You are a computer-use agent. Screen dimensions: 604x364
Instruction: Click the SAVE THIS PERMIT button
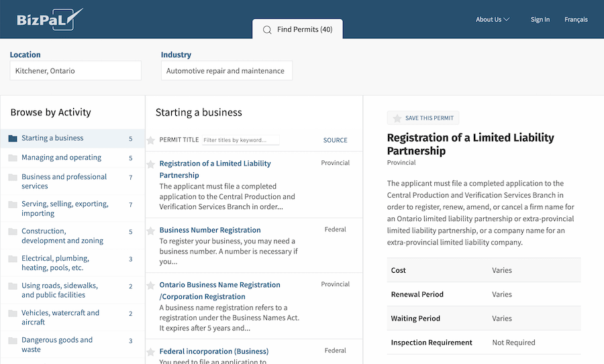pyautogui.click(x=423, y=118)
